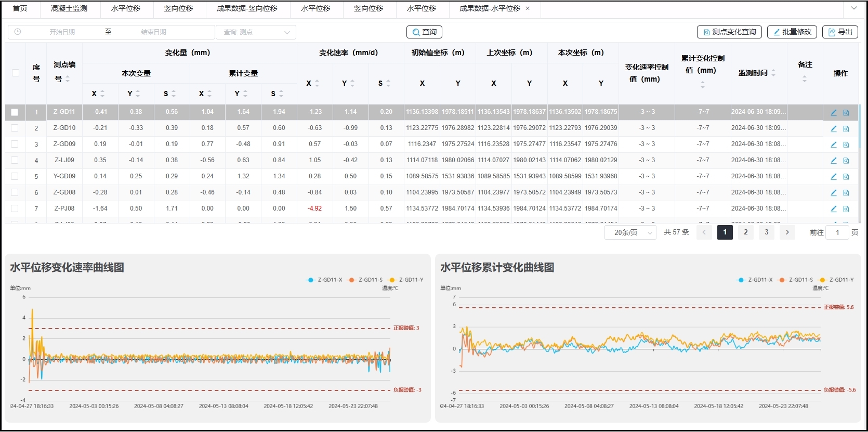Toggle select-all checkbox in table header
Viewport: 868px width, 432px height.
coord(16,73)
